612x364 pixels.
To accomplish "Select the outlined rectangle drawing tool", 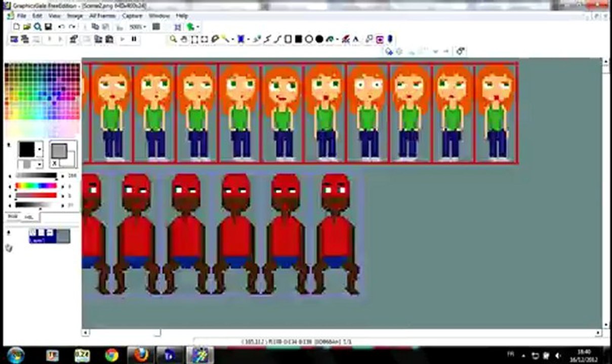I will pos(288,39).
